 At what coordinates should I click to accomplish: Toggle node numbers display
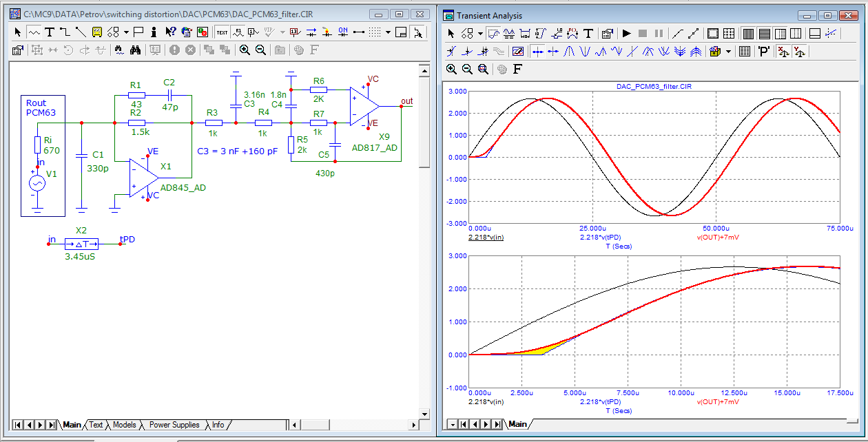point(254,32)
